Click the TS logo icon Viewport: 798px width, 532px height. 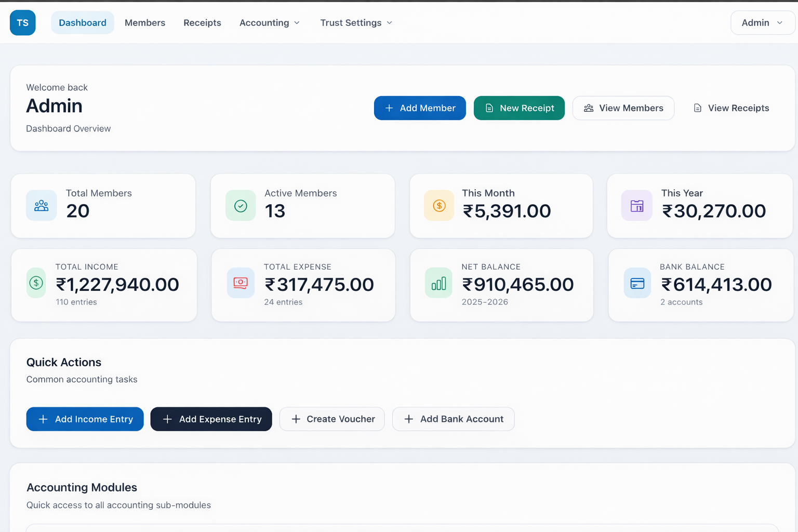pyautogui.click(x=22, y=22)
